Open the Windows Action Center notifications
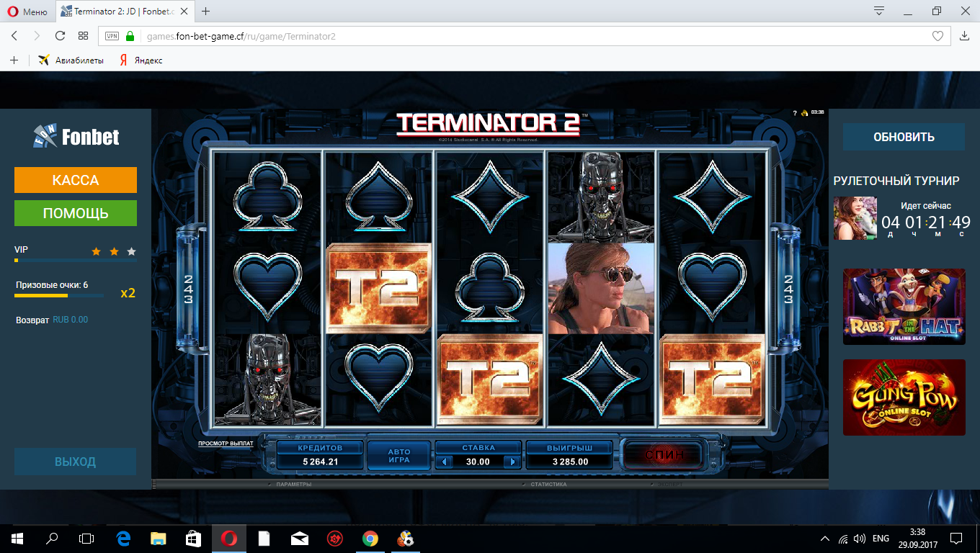 [x=956, y=538]
